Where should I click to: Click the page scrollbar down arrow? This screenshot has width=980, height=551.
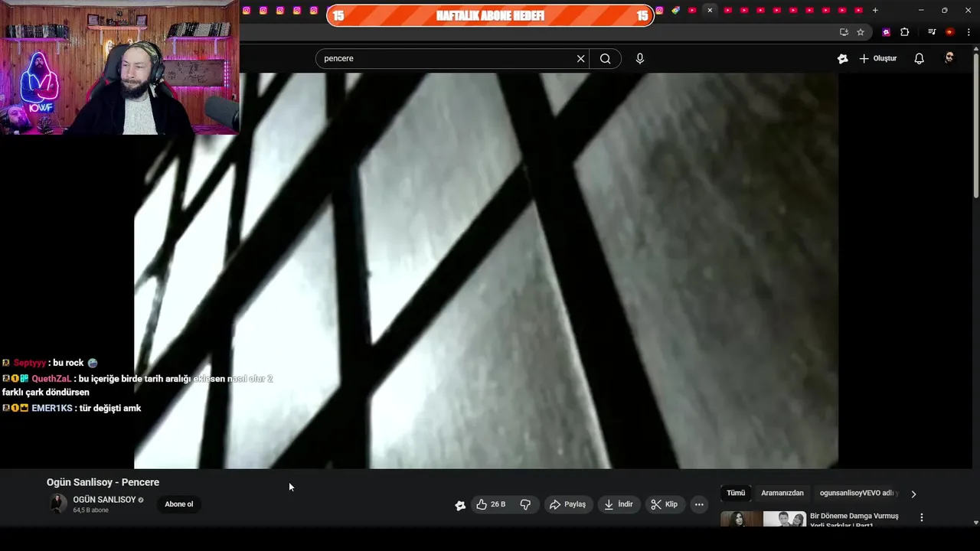(975, 523)
